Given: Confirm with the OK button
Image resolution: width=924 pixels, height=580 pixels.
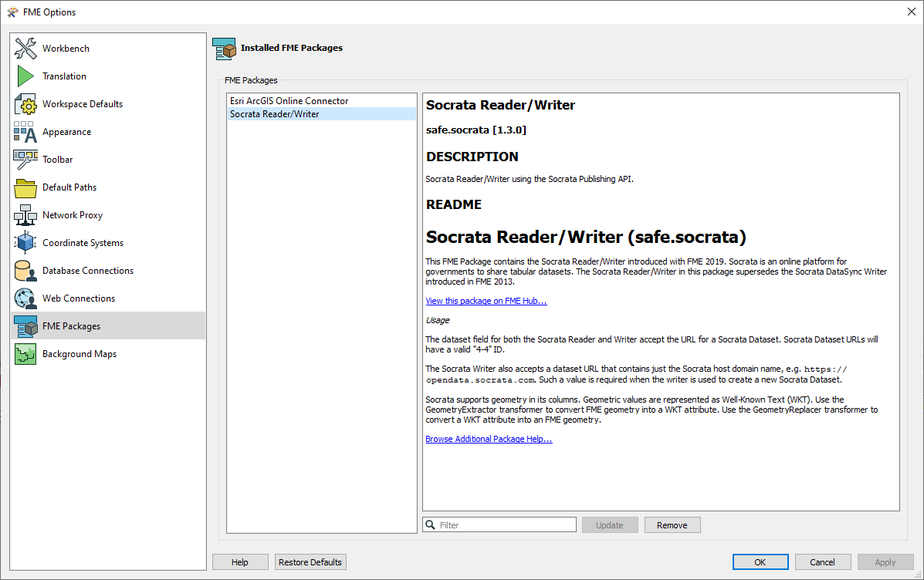Looking at the screenshot, I should click(760, 561).
